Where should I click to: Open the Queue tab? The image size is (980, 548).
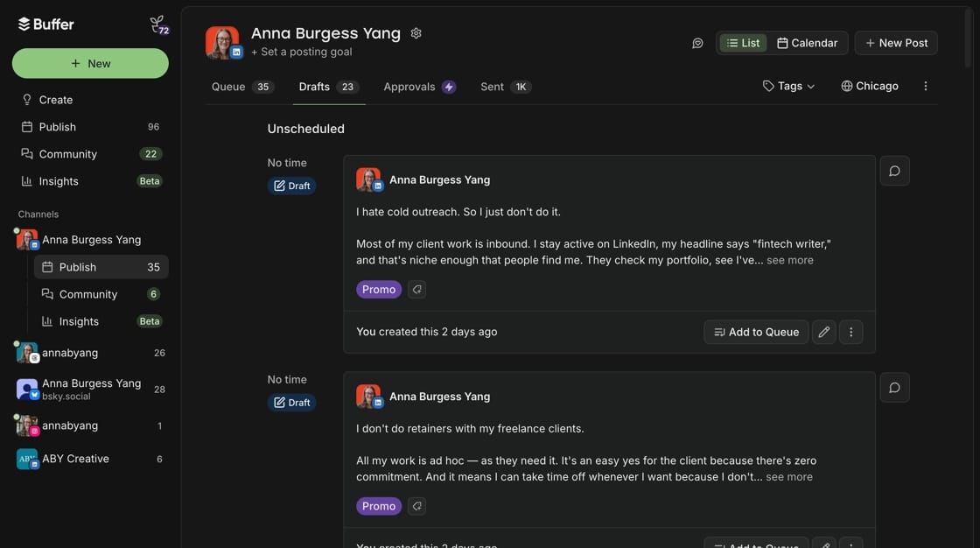point(242,87)
